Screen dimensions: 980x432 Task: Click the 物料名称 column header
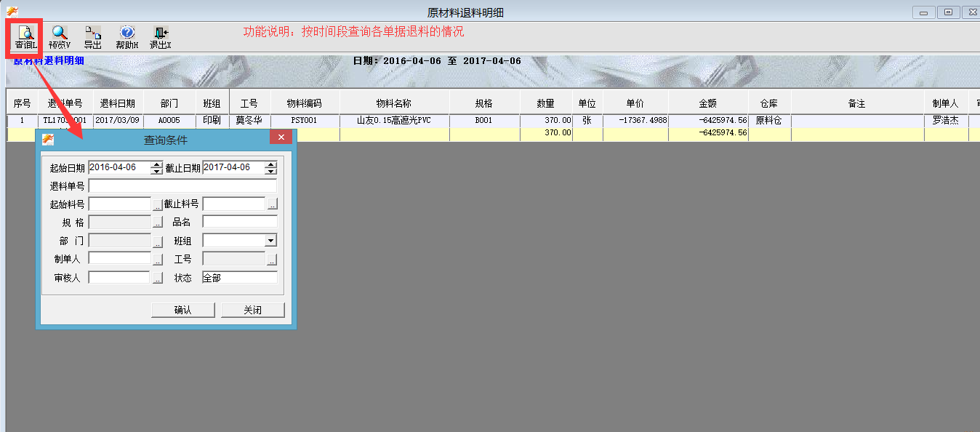394,104
